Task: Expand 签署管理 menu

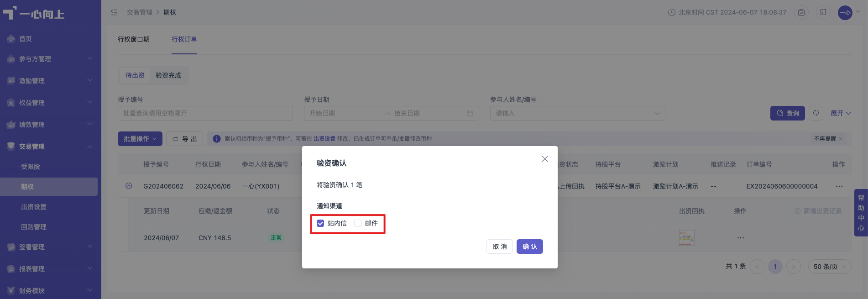Action: coord(50,247)
